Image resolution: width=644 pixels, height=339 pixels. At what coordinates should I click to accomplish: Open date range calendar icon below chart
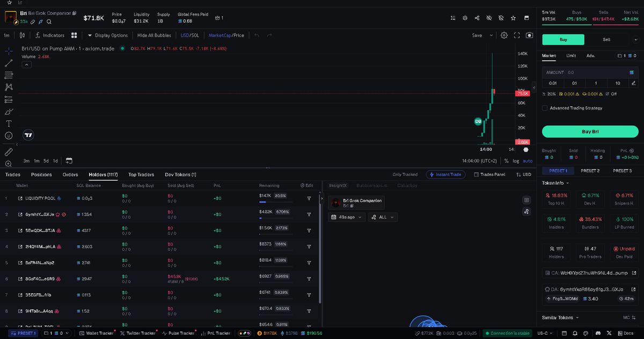point(69,161)
